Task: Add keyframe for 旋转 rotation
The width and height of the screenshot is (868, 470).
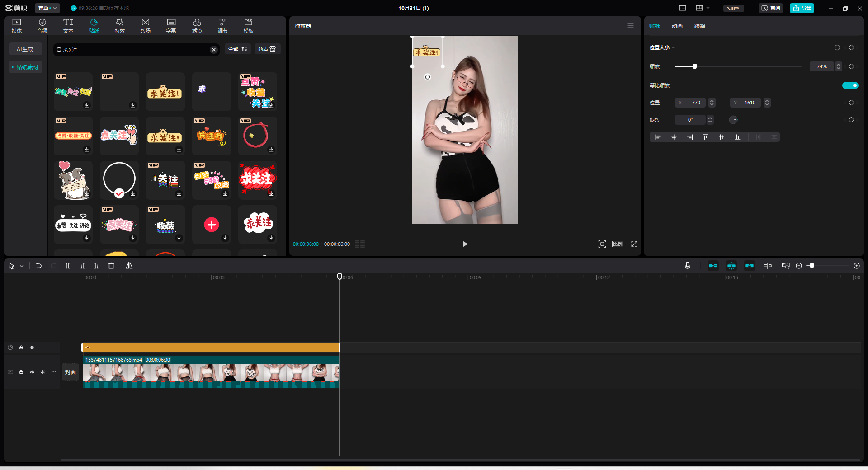Action: click(x=851, y=120)
